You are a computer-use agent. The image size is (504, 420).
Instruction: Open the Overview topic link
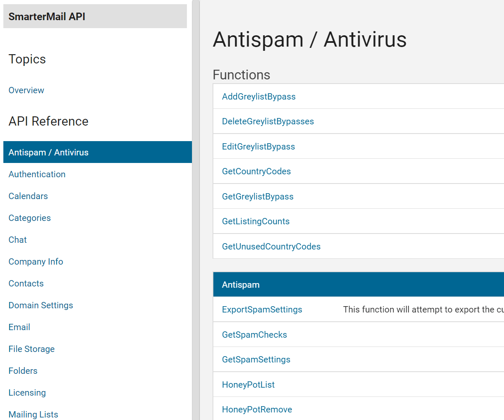26,90
